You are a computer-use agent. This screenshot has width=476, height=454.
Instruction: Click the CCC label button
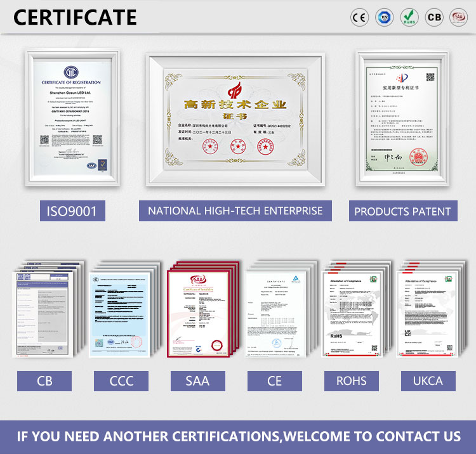click(121, 381)
